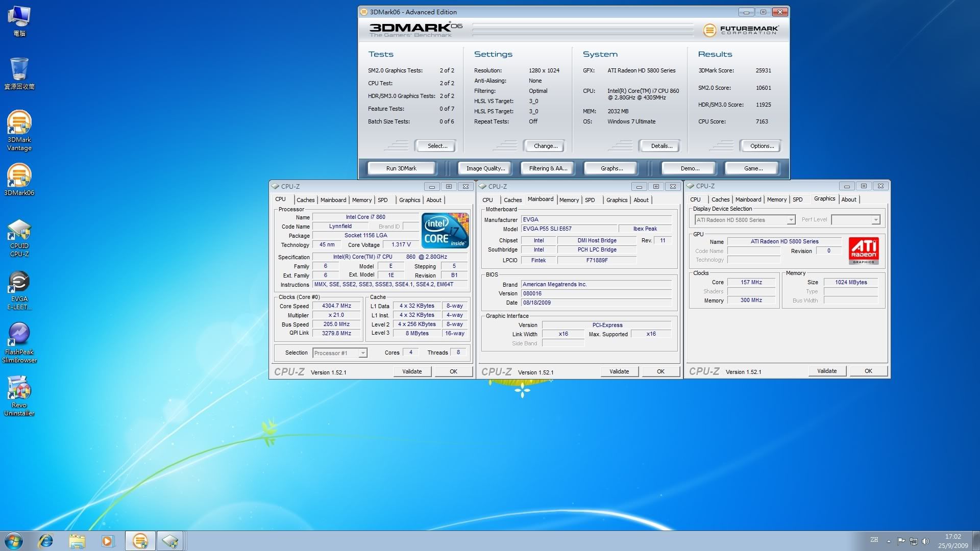This screenshot has width=980, height=551.
Task: Click Validate in Graphics CPU-Z window
Action: click(x=826, y=371)
